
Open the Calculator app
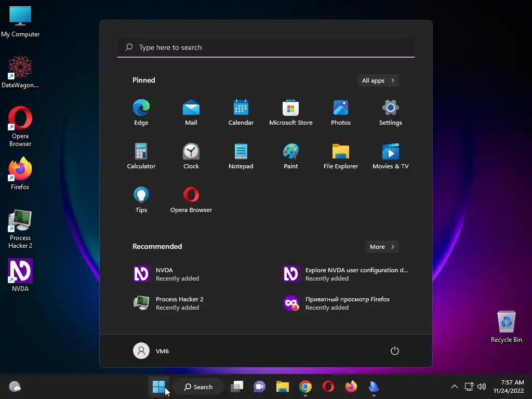pyautogui.click(x=141, y=156)
